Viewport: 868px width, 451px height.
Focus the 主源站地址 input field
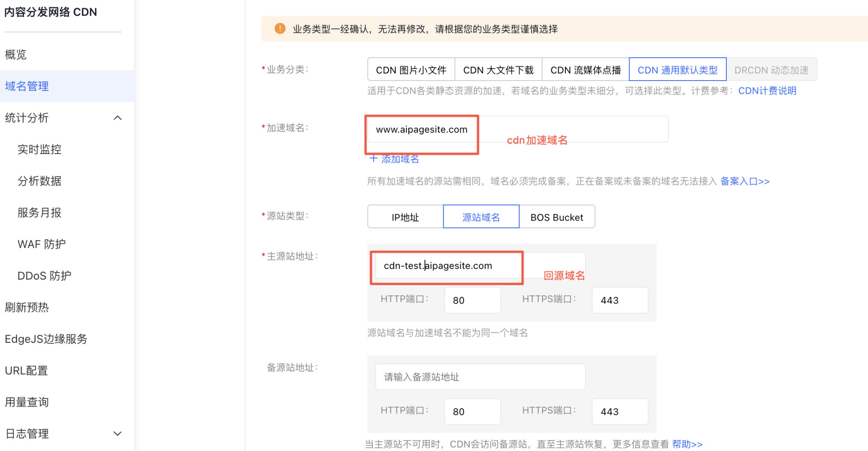click(480, 266)
